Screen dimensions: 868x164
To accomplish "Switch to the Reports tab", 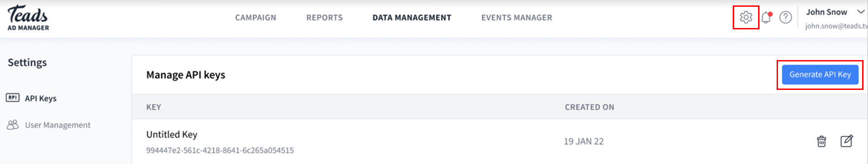I will (324, 18).
